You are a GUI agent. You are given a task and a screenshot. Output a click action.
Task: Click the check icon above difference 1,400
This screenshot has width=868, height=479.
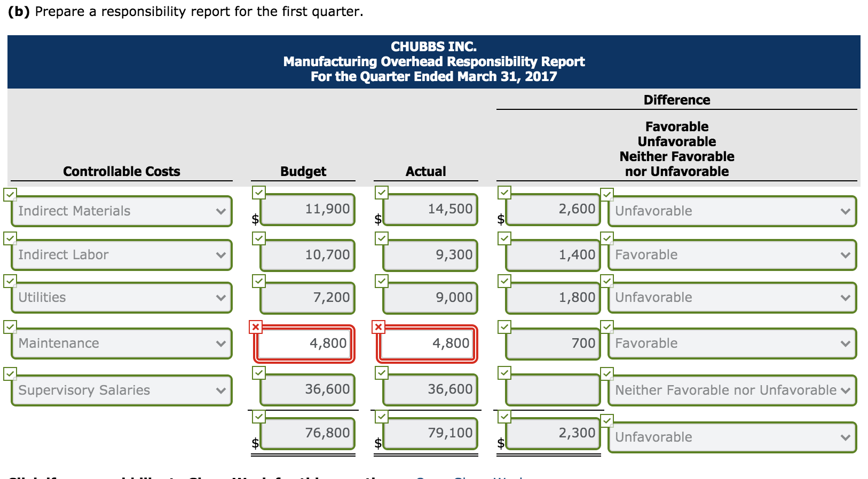click(504, 238)
